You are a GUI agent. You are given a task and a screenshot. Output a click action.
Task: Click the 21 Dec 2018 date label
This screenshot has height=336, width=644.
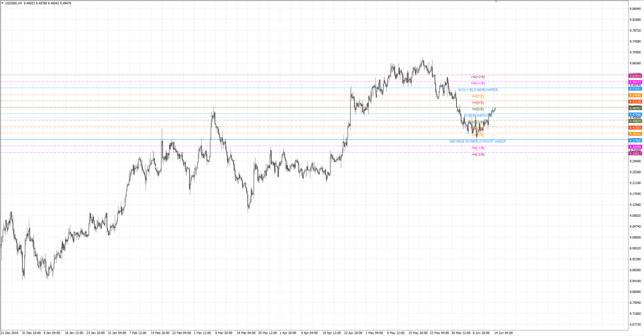(10, 333)
